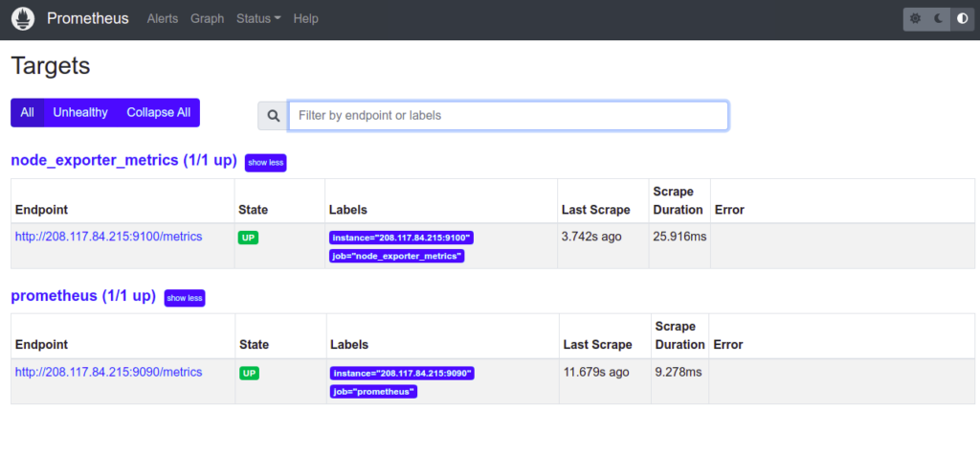Collapse node_exporter_metrics with show less

tap(266, 163)
